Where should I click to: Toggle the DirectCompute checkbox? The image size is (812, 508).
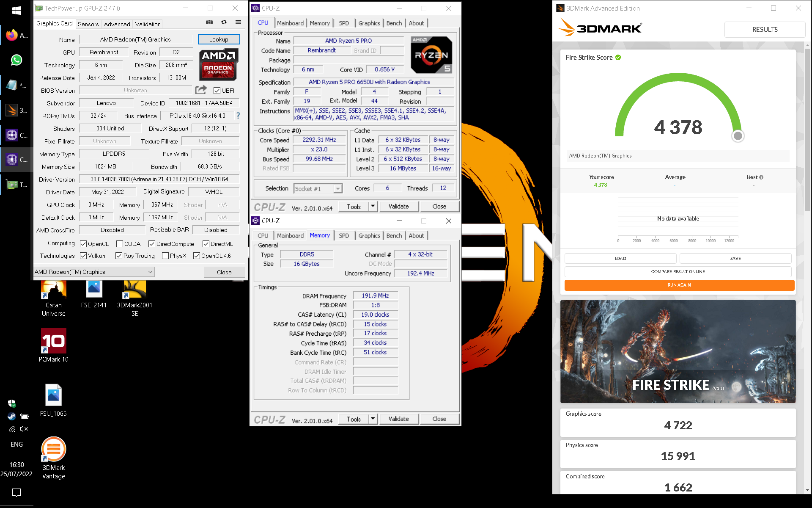[x=152, y=244]
